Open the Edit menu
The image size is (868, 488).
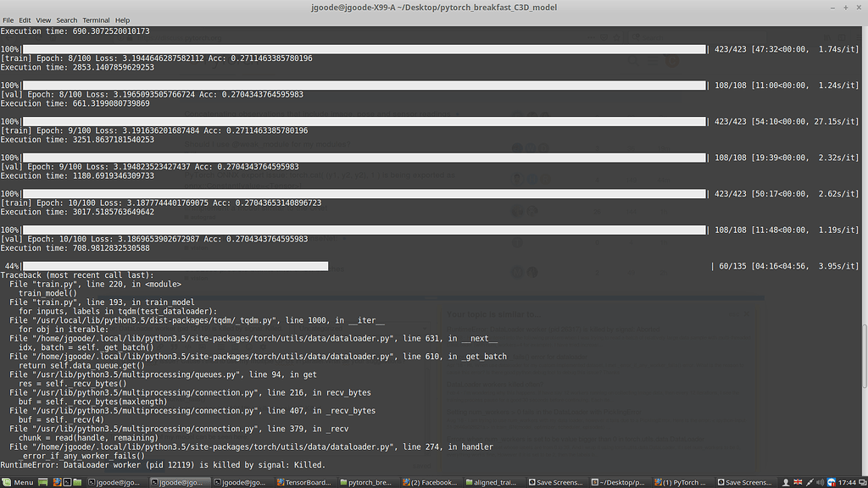pyautogui.click(x=25, y=19)
